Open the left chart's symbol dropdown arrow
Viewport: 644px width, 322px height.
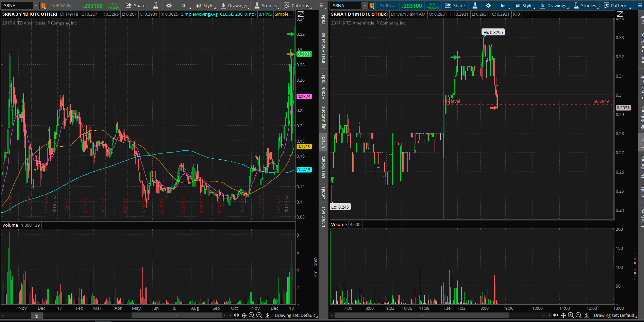pyautogui.click(x=36, y=5)
